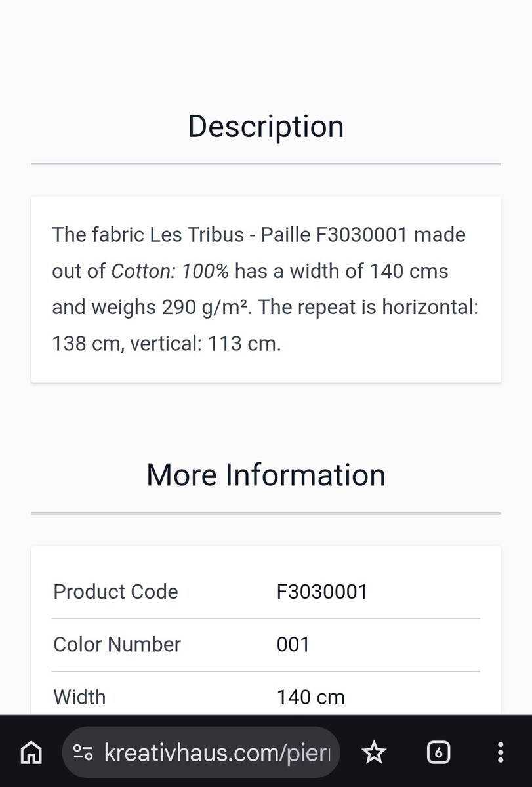
Task: Select the Product Code row label
Action: [115, 592]
